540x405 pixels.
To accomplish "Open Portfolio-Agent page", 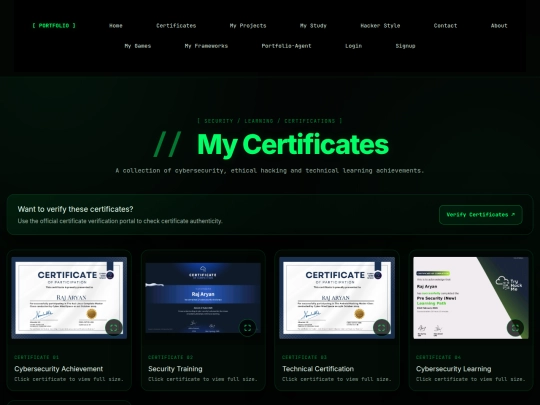I will coord(286,46).
